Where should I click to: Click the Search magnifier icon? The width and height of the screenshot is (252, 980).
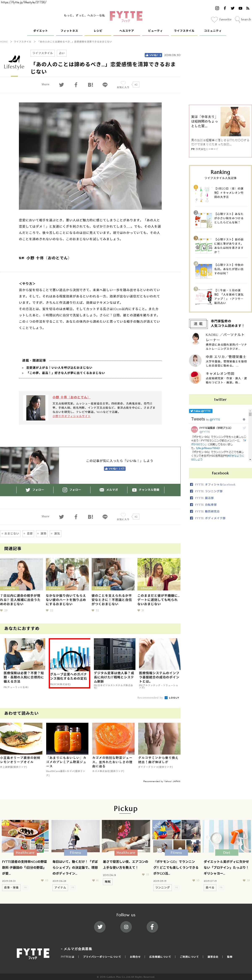point(238,19)
